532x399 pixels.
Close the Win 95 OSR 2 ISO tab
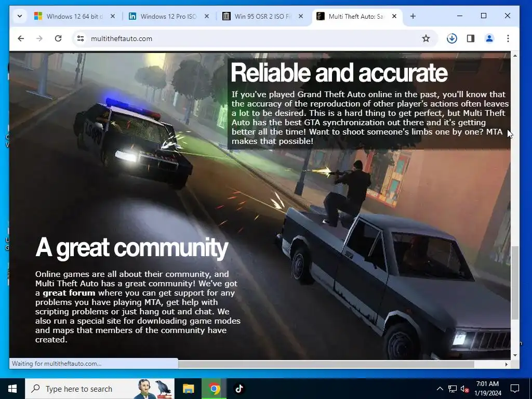click(x=301, y=16)
